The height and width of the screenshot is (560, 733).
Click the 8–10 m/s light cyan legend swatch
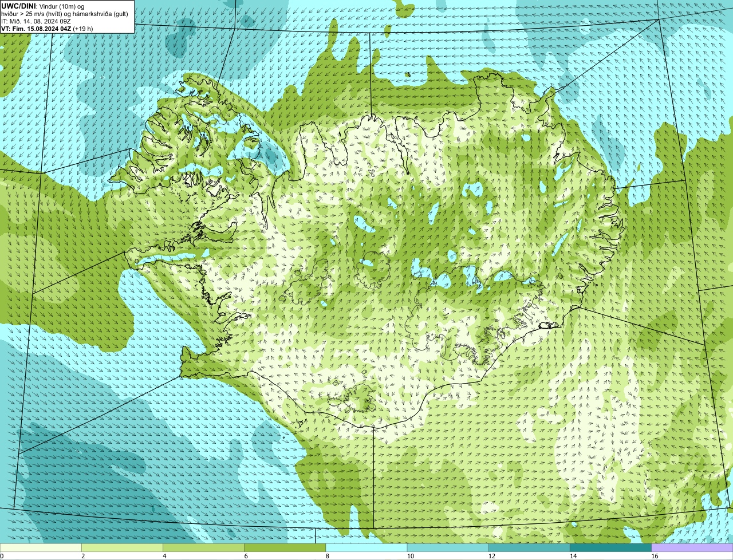point(366,548)
